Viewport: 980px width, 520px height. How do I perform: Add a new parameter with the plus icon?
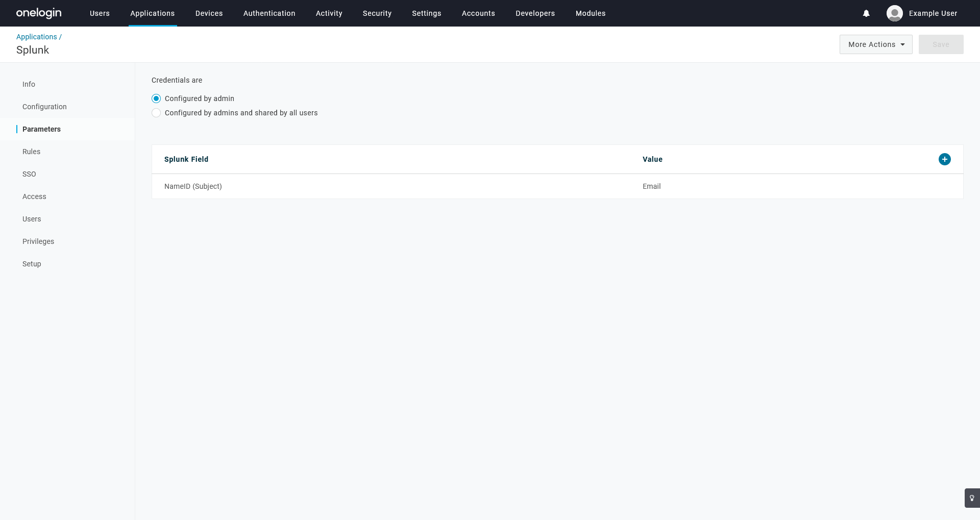pyautogui.click(x=945, y=159)
